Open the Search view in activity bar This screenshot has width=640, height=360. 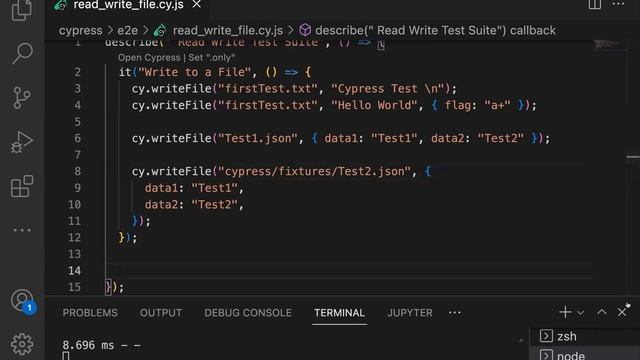click(x=22, y=53)
